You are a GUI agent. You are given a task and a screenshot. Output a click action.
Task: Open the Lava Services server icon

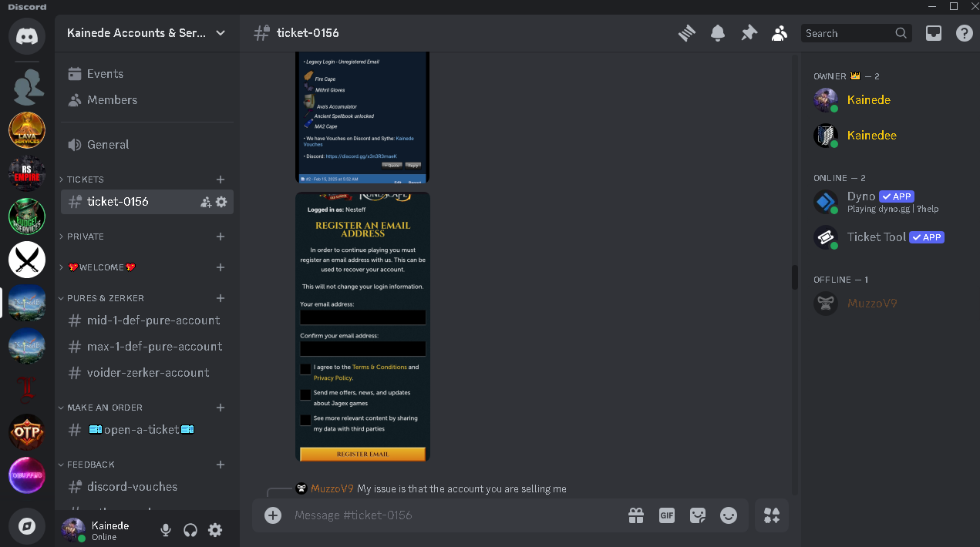coord(27,129)
